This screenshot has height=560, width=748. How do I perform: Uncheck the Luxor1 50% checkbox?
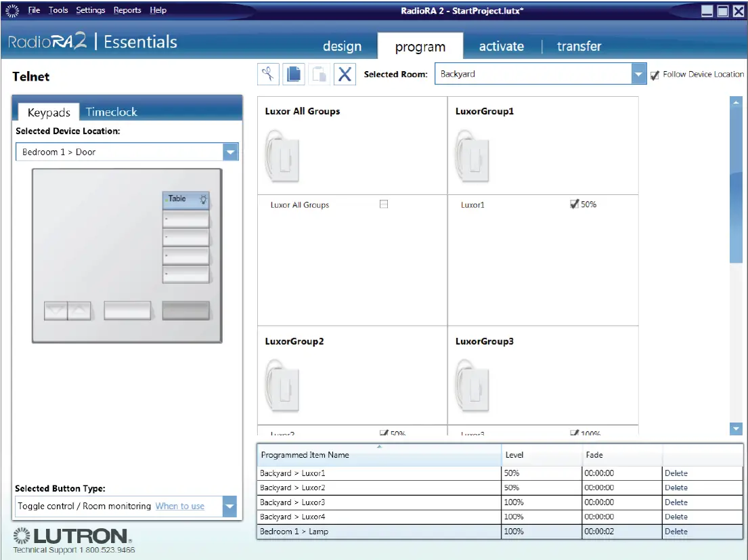coord(575,204)
